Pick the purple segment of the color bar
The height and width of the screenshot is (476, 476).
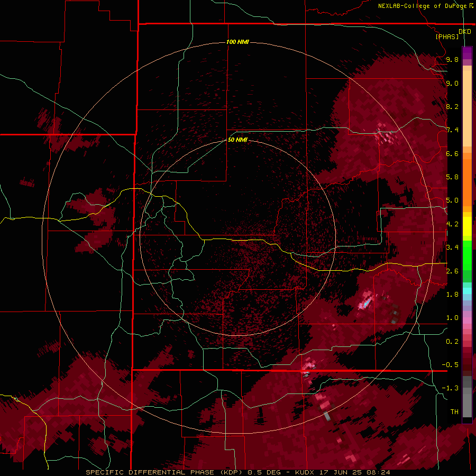(467, 53)
